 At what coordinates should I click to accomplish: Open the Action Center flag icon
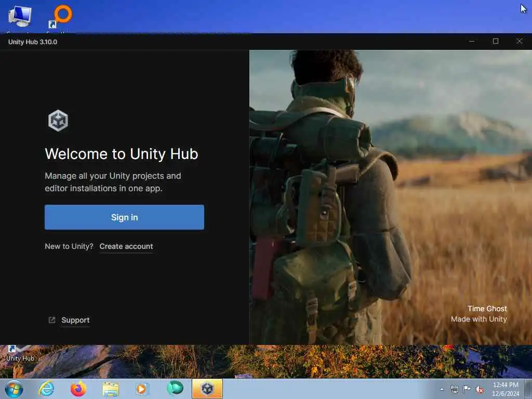pos(467,389)
